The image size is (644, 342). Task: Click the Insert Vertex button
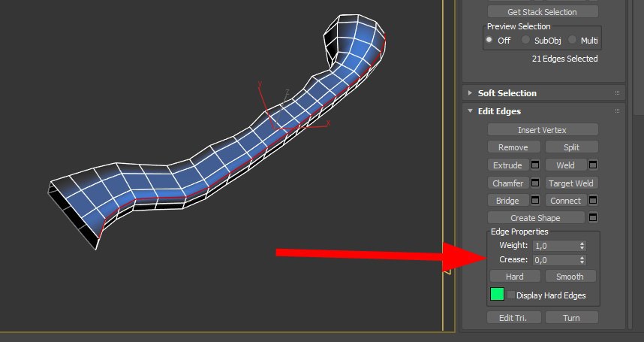tap(543, 130)
